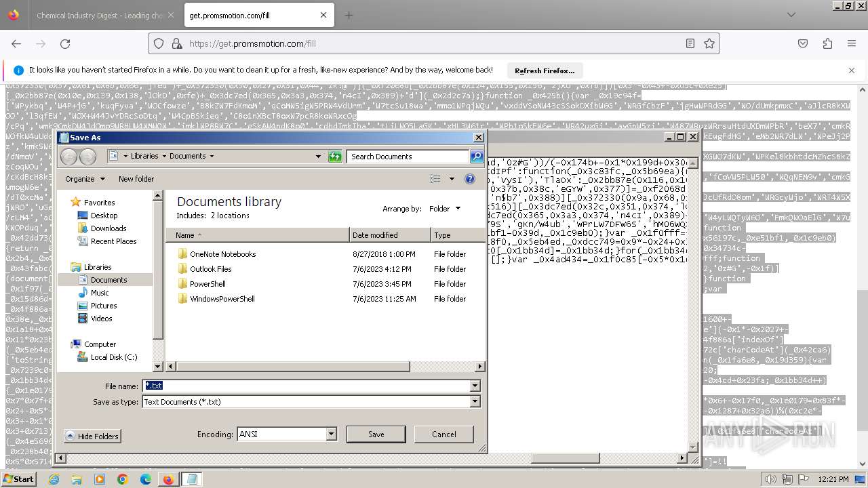The image size is (868, 488).
Task: Open Google Chrome from the taskbar
Action: [x=123, y=479]
